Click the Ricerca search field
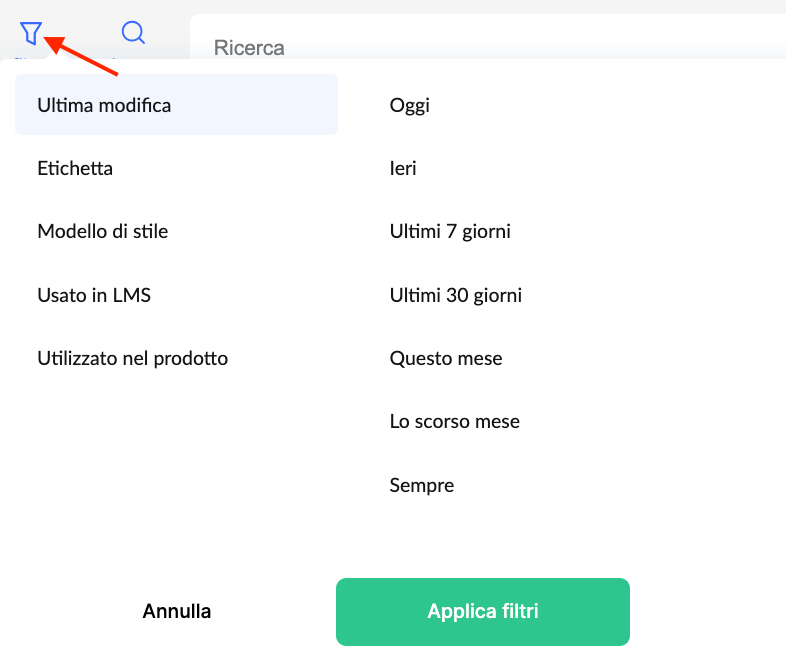 480,47
